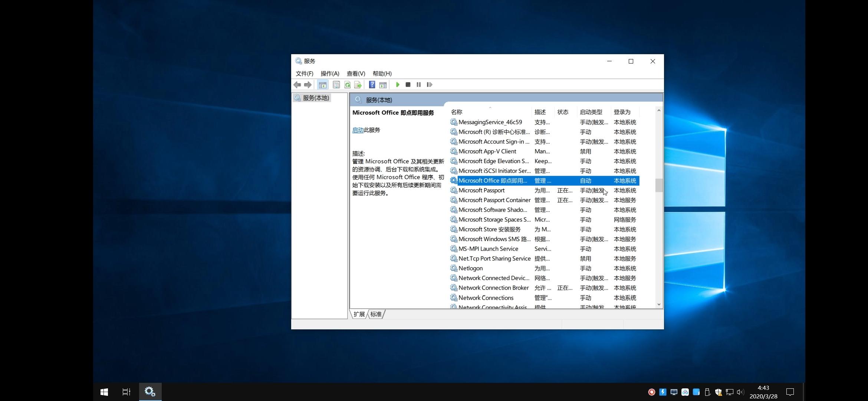Screen dimensions: 868x401
Task: Select Microsoft Store 安装服务 row
Action: [x=544, y=229]
